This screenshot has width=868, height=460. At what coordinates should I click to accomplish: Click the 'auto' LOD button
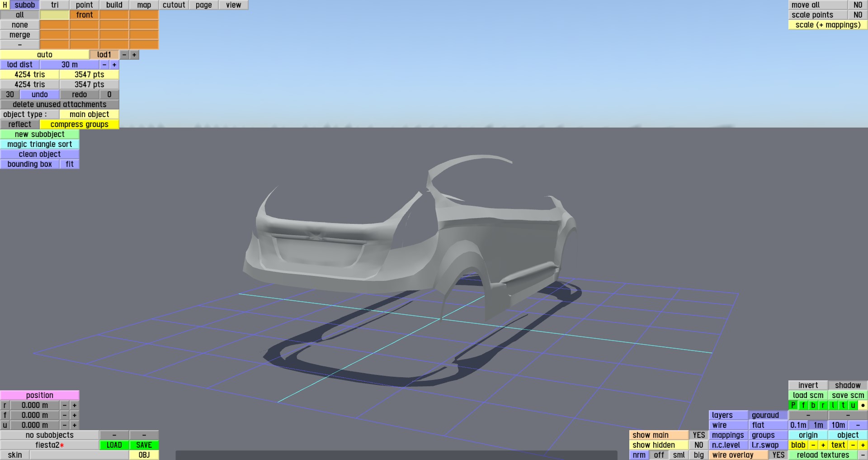[x=45, y=55]
